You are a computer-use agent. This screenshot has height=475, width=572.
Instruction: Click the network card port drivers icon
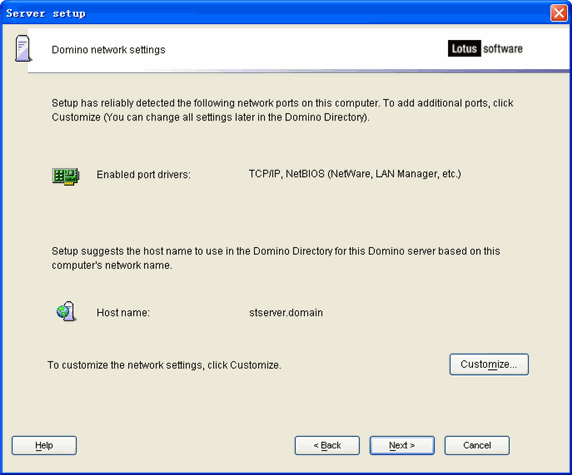[x=66, y=177]
